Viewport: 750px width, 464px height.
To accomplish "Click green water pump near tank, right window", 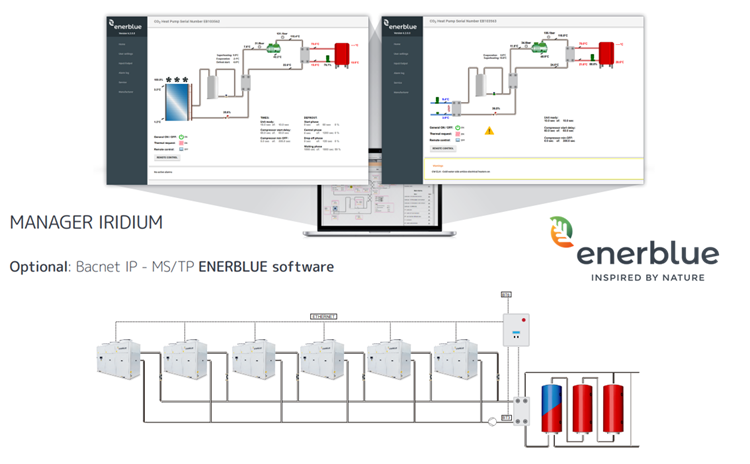I will 593,58.
